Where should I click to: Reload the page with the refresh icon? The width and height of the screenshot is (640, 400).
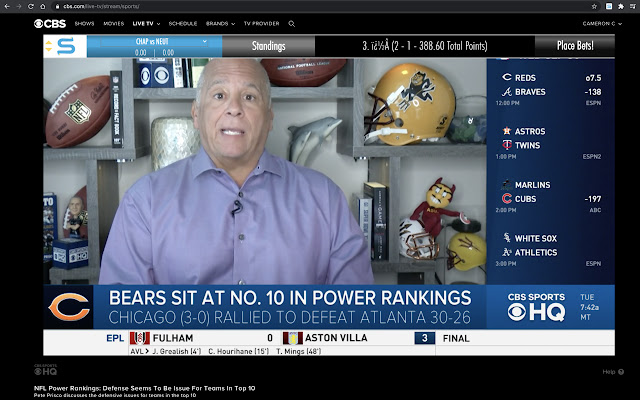click(31, 7)
